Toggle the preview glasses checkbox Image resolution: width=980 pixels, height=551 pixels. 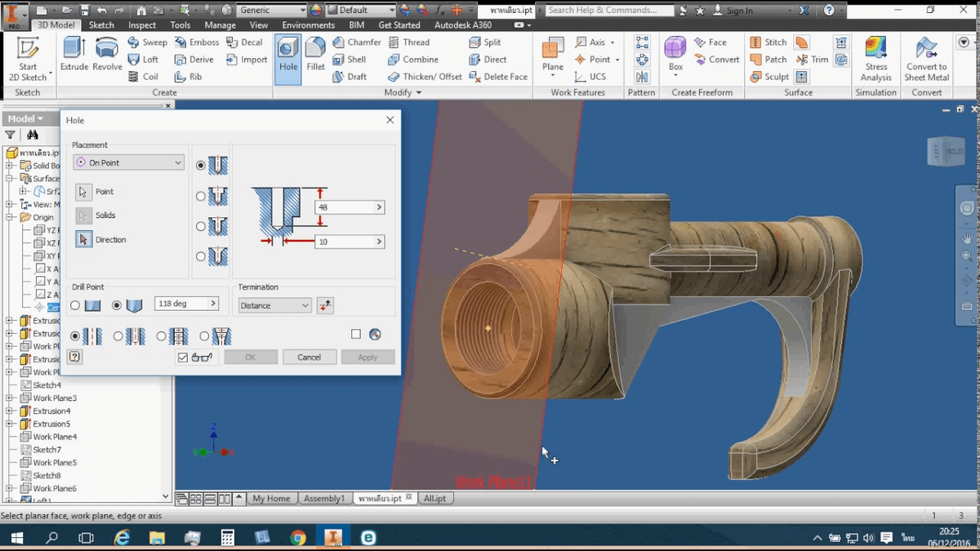[183, 357]
